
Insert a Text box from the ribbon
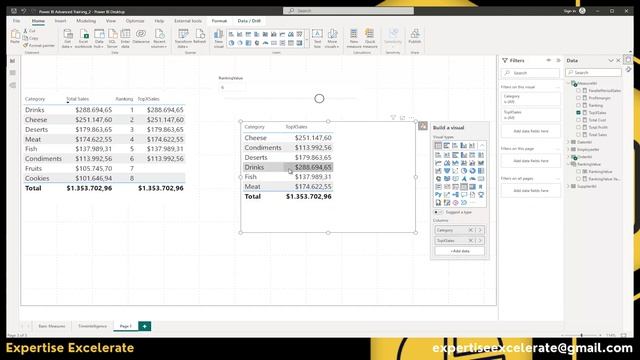pyautogui.click(x=317, y=38)
